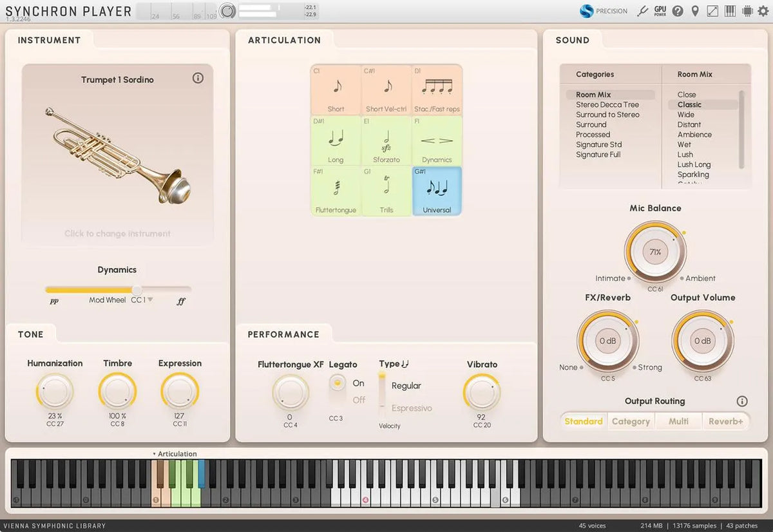The image size is (773, 532).
Task: Toggle the piano keyboard icon in toolbar
Action: point(730,11)
